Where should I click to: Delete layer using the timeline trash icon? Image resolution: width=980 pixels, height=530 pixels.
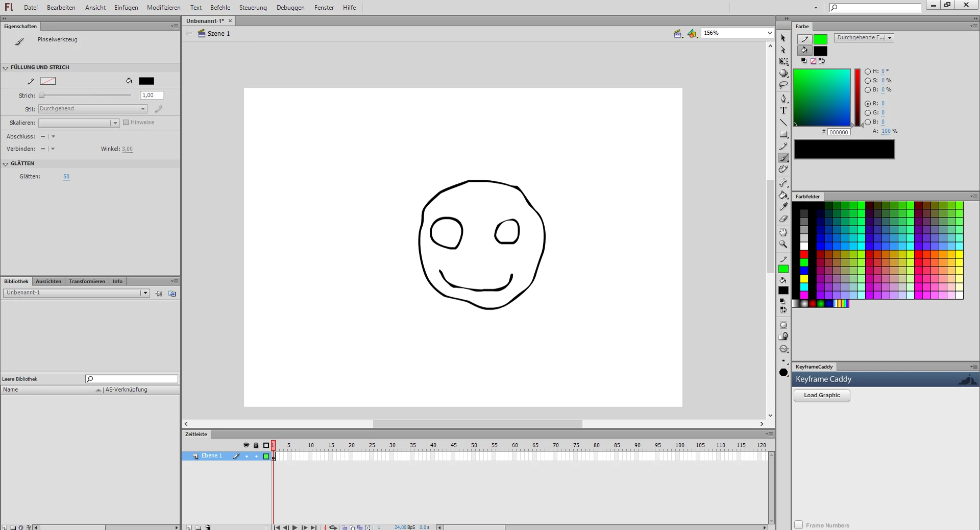[208, 527]
